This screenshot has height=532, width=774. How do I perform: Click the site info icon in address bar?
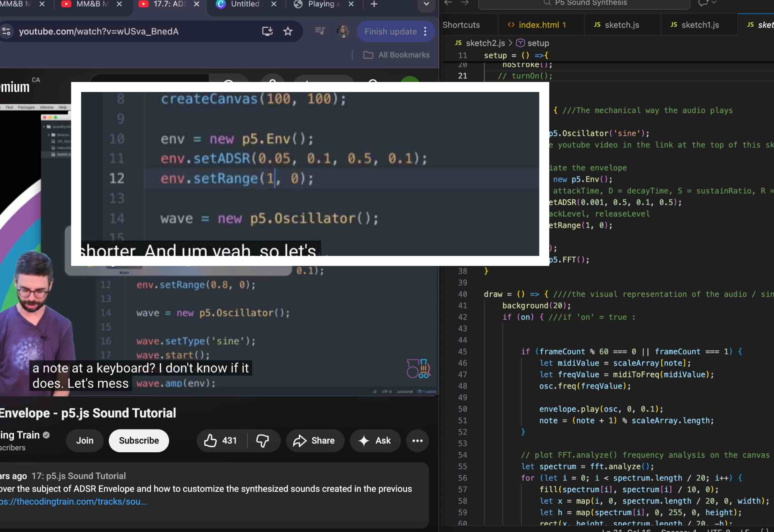pyautogui.click(x=7, y=31)
